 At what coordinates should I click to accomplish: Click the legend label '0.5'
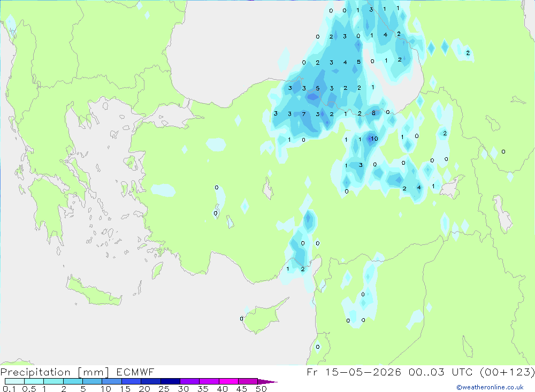point(29,389)
